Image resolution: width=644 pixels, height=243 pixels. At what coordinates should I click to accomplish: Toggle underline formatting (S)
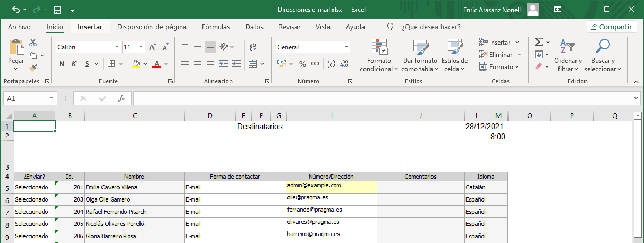click(x=86, y=64)
